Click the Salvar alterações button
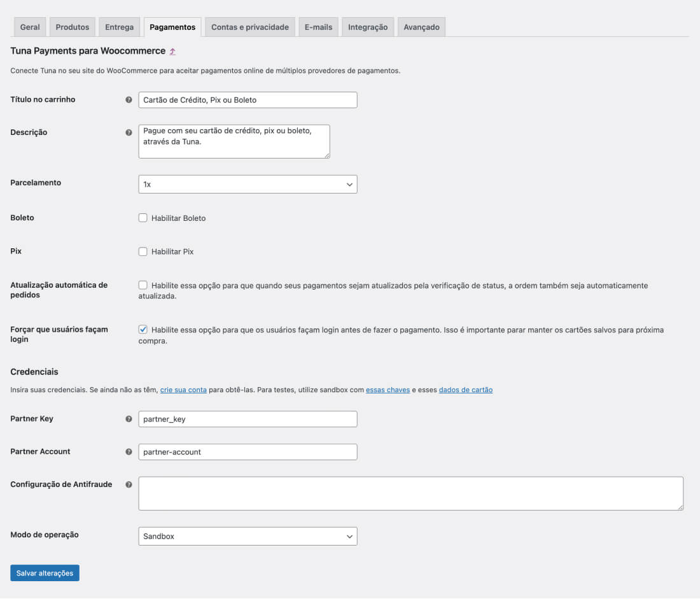Screen dimensions: 700x599 coord(45,573)
